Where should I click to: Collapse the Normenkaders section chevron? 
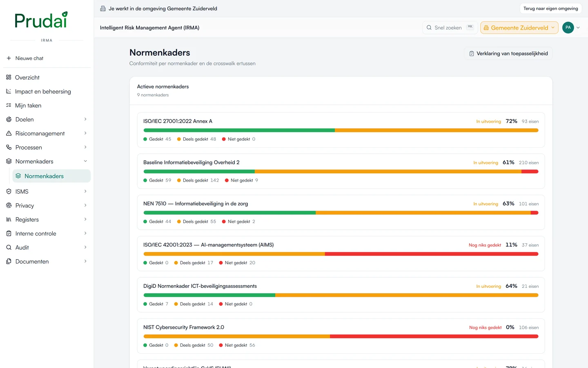click(x=85, y=161)
